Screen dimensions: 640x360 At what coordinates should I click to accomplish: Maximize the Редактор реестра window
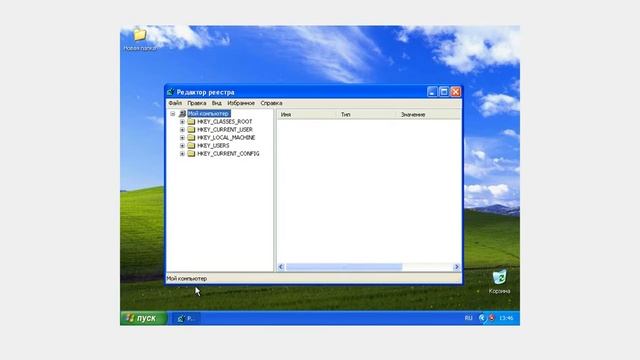coord(444,92)
